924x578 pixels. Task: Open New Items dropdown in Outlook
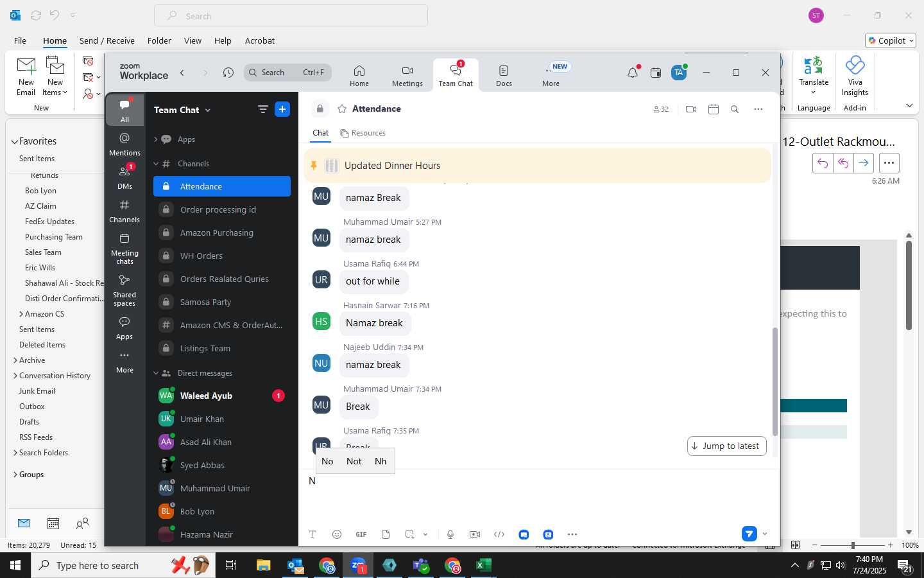tap(55, 76)
